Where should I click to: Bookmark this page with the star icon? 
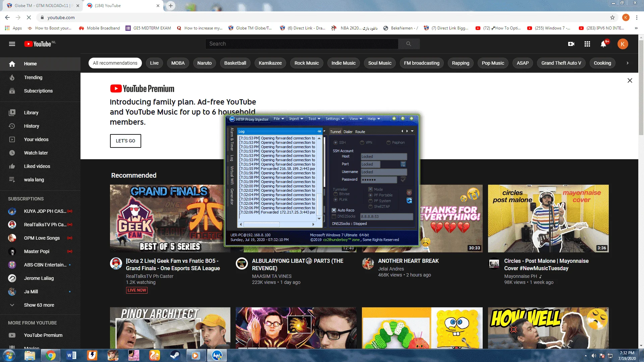[612, 17]
